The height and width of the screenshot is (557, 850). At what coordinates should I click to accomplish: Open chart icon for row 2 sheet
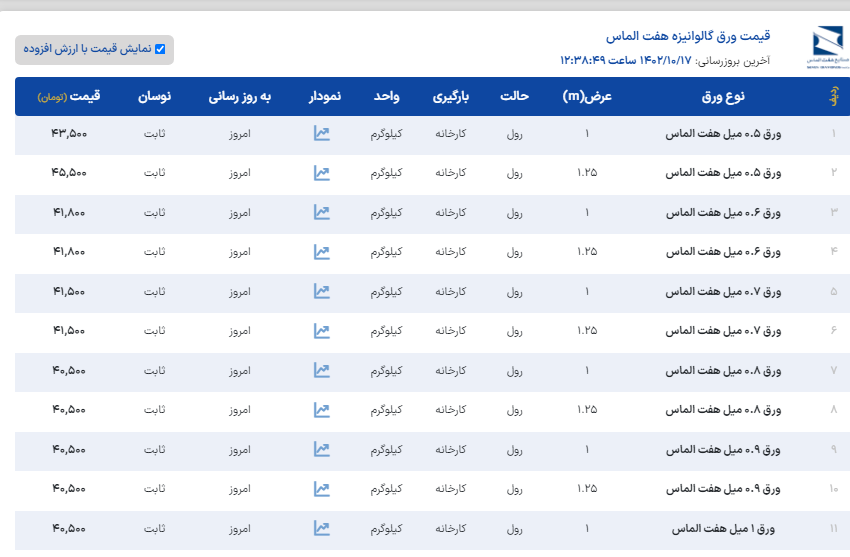[321, 173]
